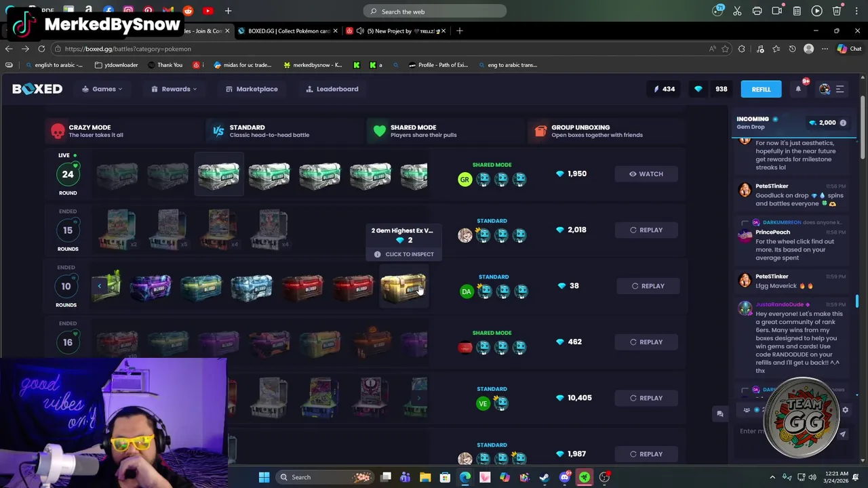
Task: Replay the 462 gem battle
Action: [x=646, y=342]
